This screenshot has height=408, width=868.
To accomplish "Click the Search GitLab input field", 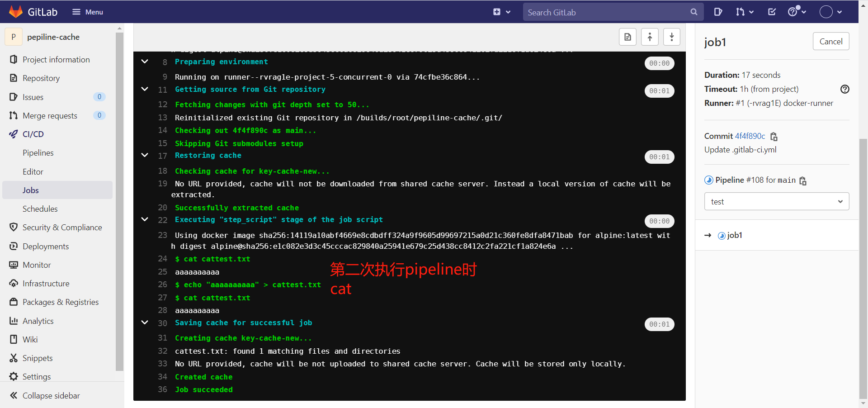I will [606, 12].
